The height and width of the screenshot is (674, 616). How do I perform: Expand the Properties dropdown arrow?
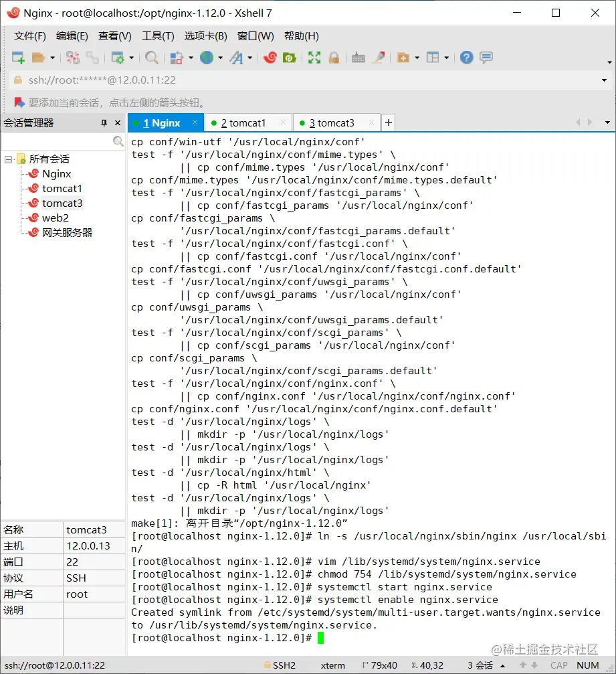132,58
